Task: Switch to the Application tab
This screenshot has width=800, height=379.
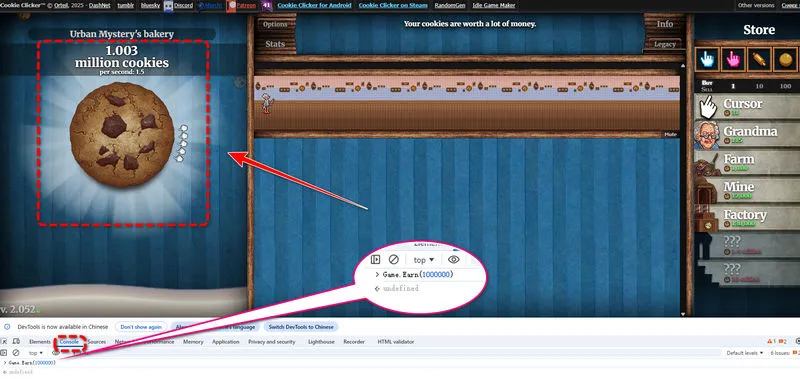Action: pyautogui.click(x=226, y=342)
